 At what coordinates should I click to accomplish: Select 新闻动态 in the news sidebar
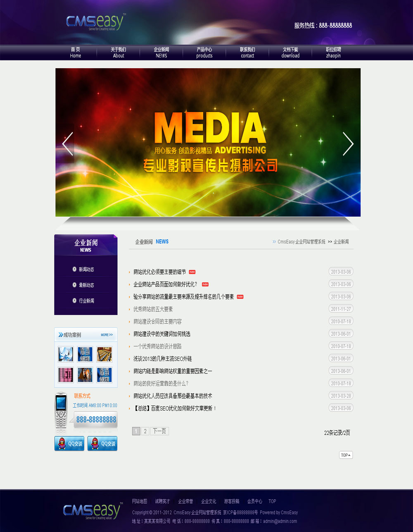pyautogui.click(x=86, y=270)
